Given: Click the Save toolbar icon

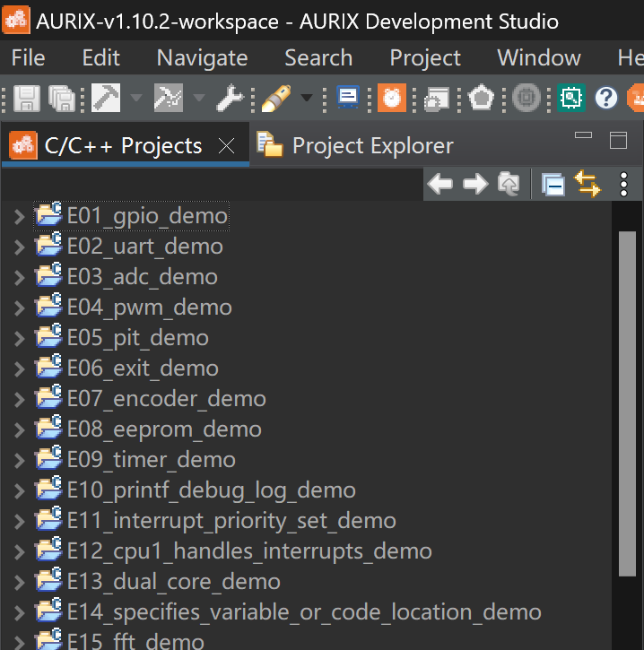Looking at the screenshot, I should pyautogui.click(x=27, y=99).
